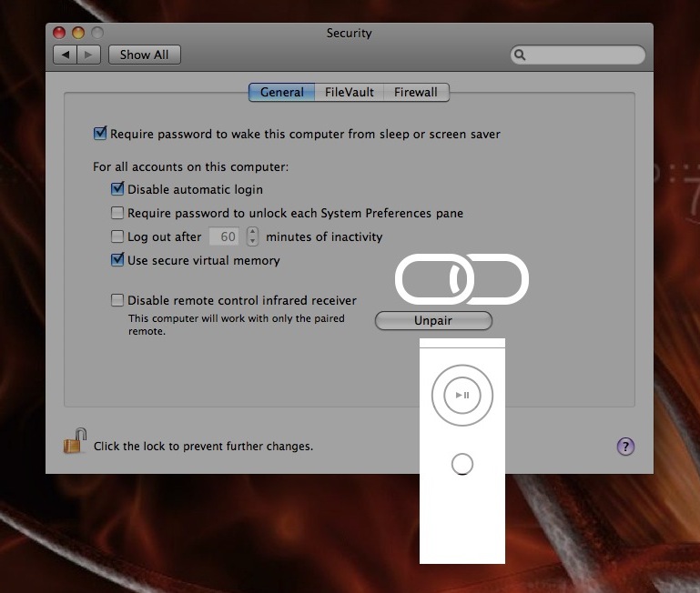The image size is (700, 593).
Task: Click the Security window title
Action: point(350,33)
